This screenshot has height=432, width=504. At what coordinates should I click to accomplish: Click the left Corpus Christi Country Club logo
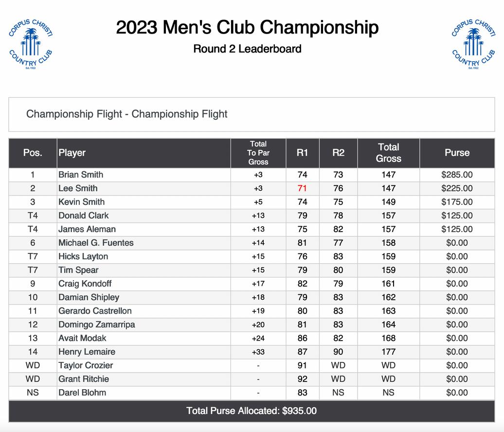coord(31,44)
